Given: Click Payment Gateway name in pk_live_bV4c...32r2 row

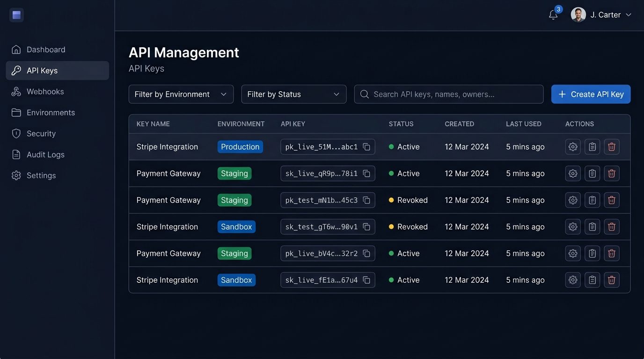Looking at the screenshot, I should coord(168,253).
